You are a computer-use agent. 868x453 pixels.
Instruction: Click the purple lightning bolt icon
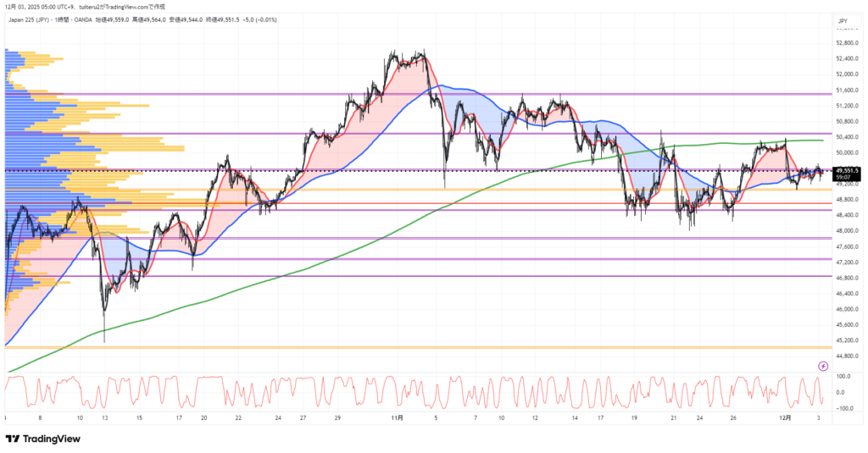pos(823,365)
